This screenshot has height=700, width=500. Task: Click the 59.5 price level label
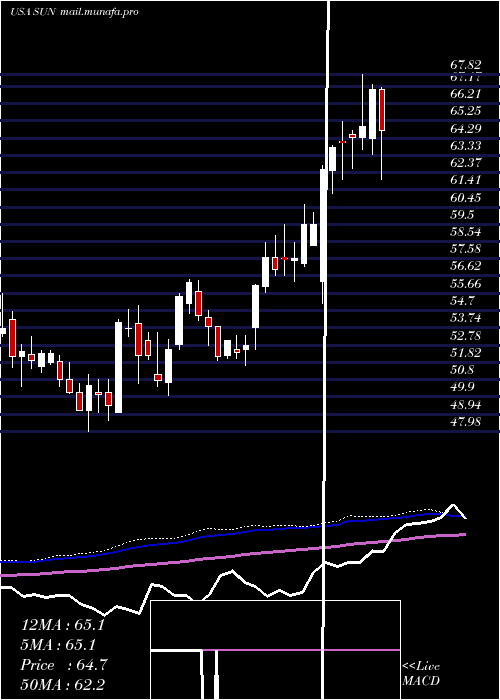click(x=462, y=214)
